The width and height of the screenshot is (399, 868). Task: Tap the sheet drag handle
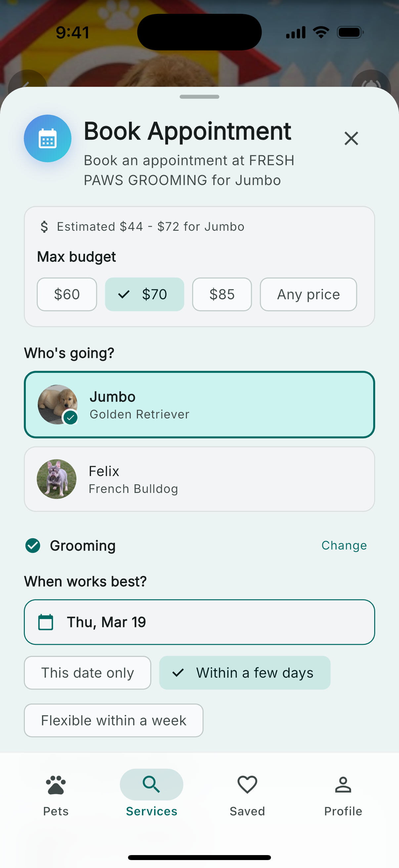click(199, 97)
